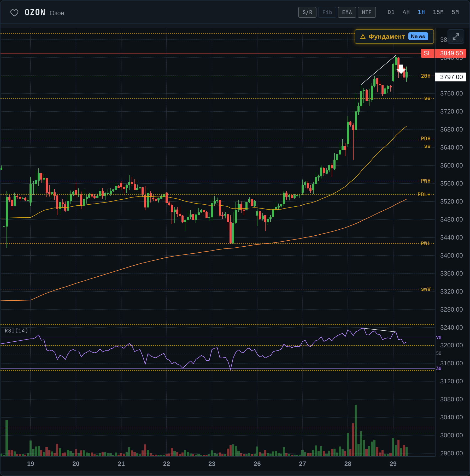Click the tallest volume bar on day 28

(x=356, y=430)
